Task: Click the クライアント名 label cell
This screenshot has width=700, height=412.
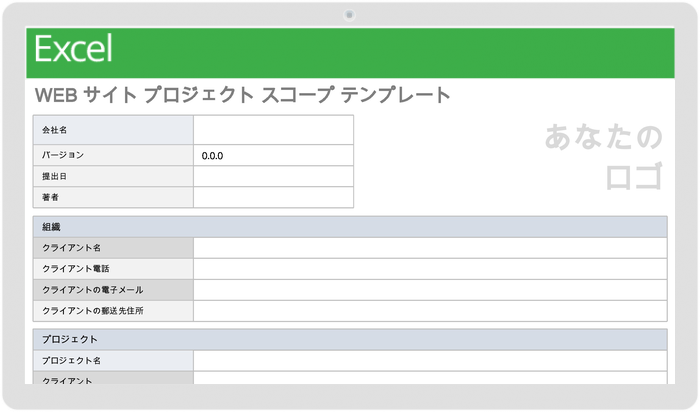Action: pos(113,248)
